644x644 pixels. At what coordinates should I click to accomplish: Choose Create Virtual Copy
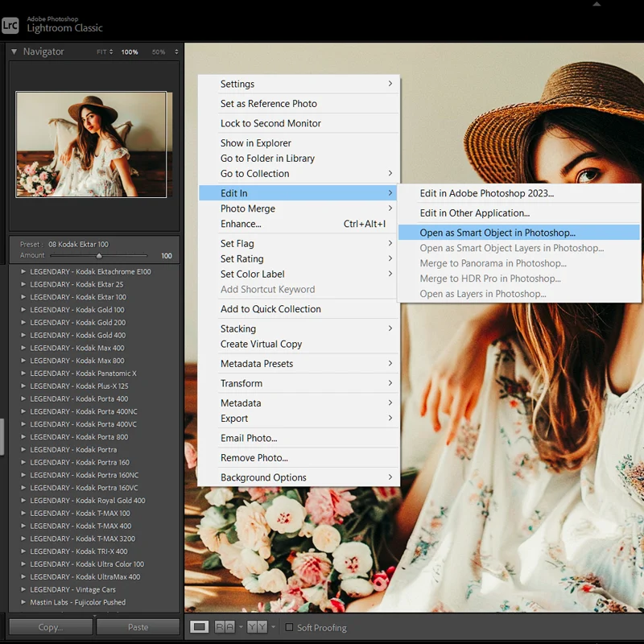299,345
